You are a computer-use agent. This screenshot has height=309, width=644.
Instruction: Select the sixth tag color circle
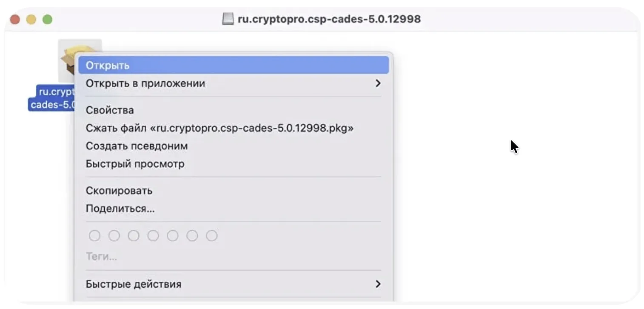click(x=192, y=235)
